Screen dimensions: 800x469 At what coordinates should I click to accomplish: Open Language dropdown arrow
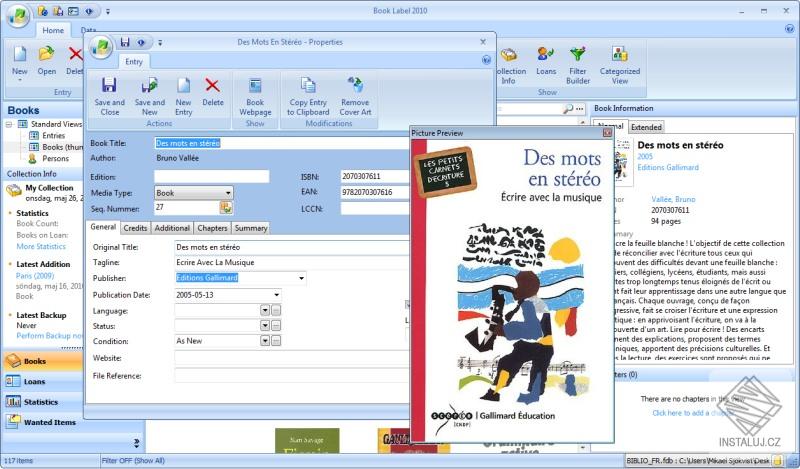pyautogui.click(x=265, y=310)
